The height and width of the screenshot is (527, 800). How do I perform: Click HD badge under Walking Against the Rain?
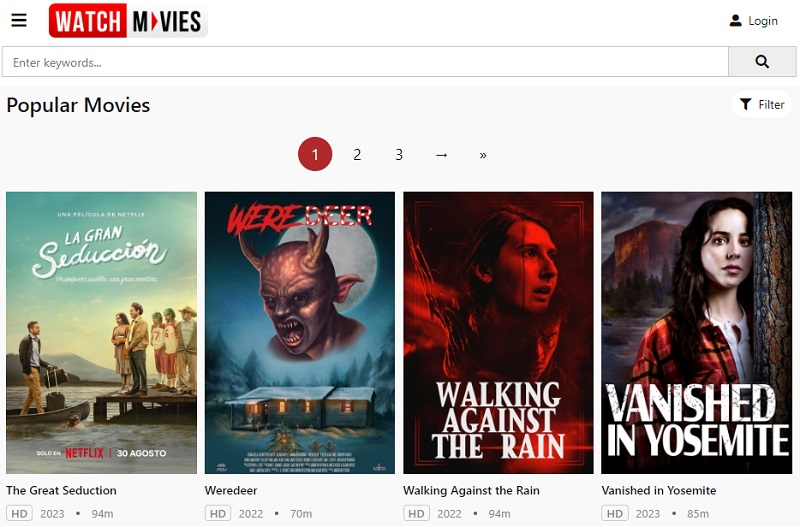pyautogui.click(x=416, y=513)
